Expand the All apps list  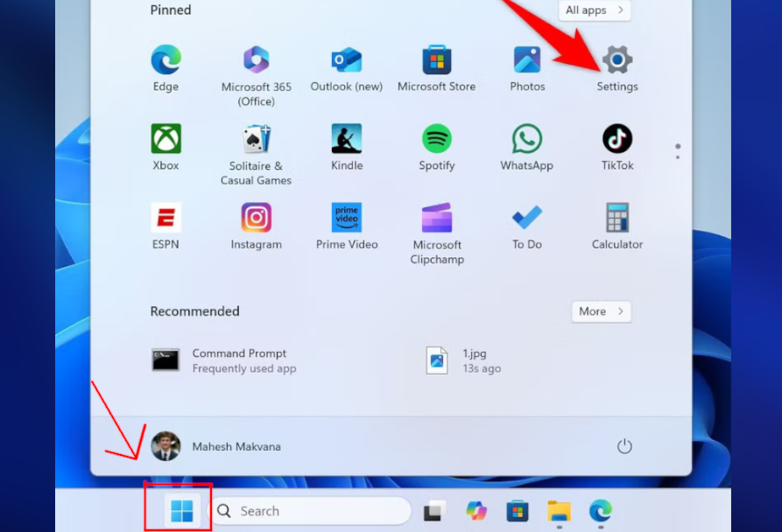coord(595,10)
